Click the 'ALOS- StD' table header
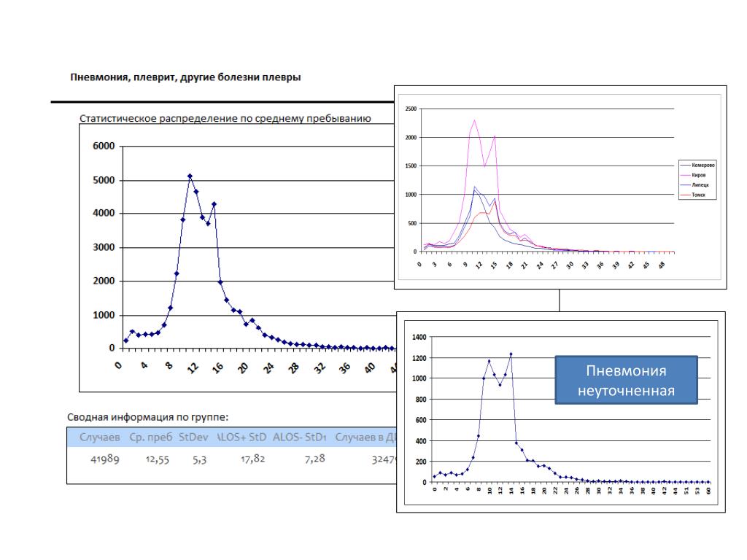 (x=299, y=437)
